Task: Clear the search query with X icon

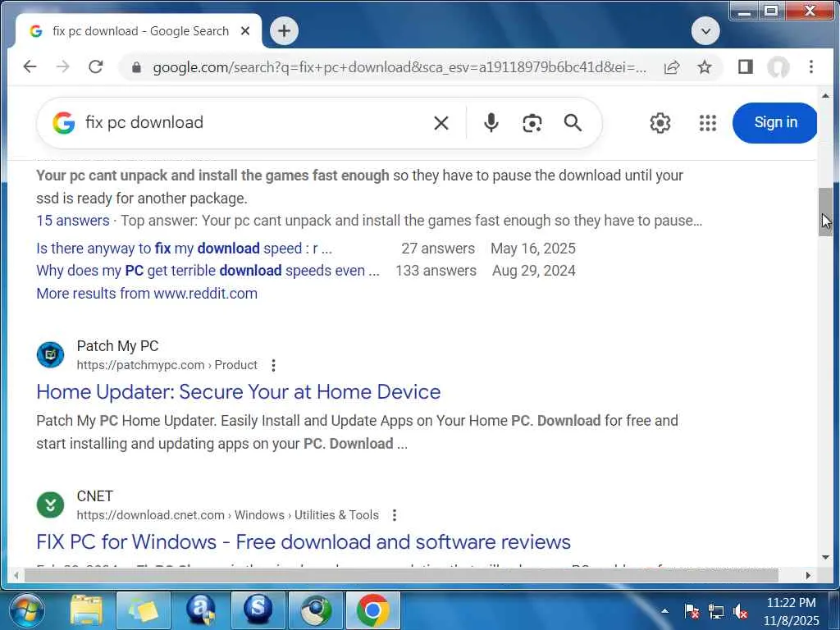Action: tap(441, 123)
